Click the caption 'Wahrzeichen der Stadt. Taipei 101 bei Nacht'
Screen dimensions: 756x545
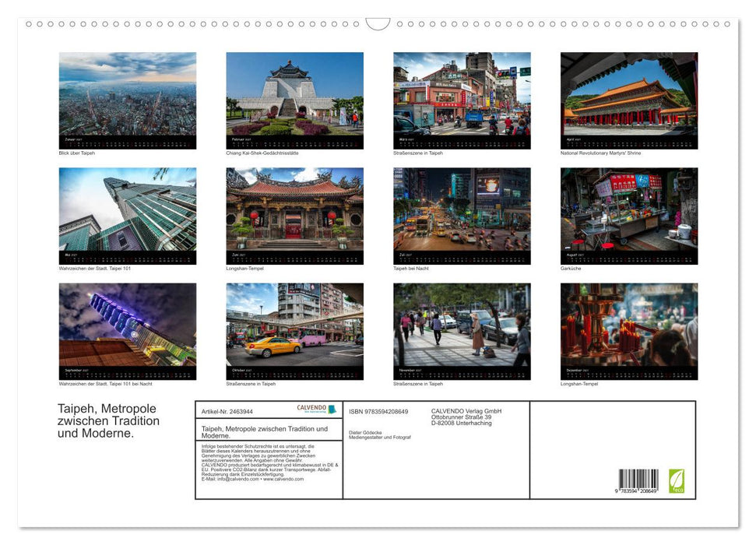106,384
